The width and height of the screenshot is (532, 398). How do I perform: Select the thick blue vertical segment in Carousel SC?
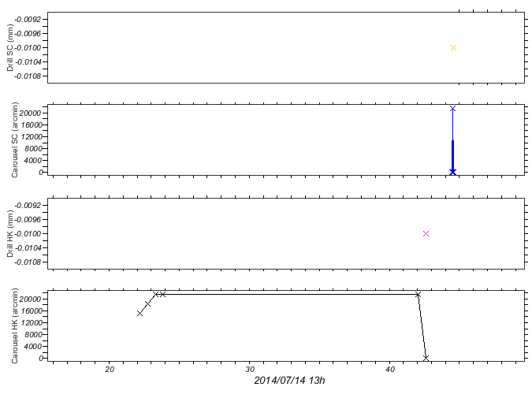[x=452, y=155]
